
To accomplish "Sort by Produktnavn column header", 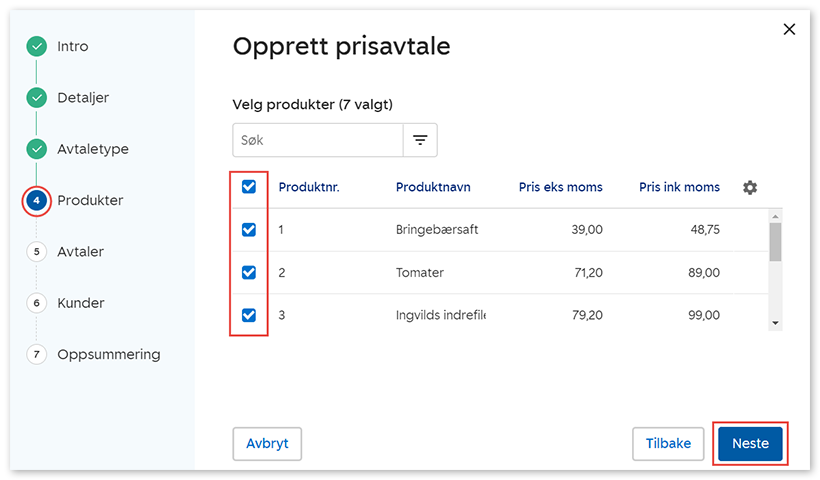I will (433, 187).
